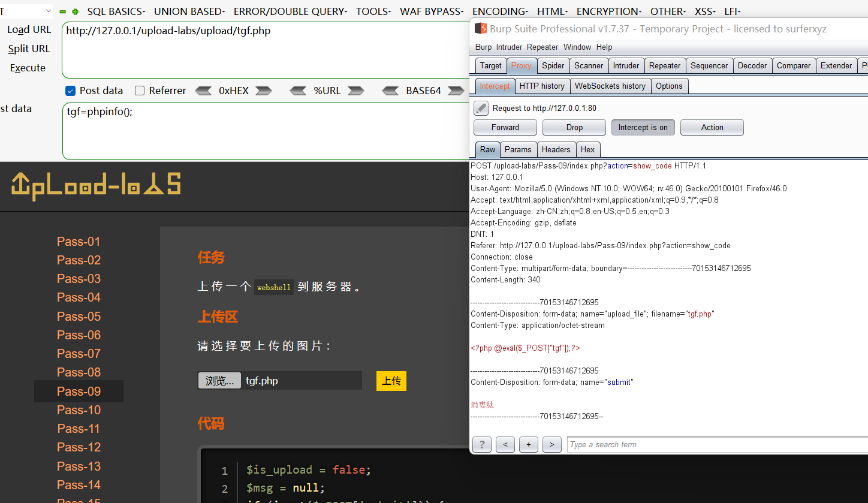Viewport: 868px width, 503px height.
Task: Click the right arrow beside BASE64
Action: [456, 91]
